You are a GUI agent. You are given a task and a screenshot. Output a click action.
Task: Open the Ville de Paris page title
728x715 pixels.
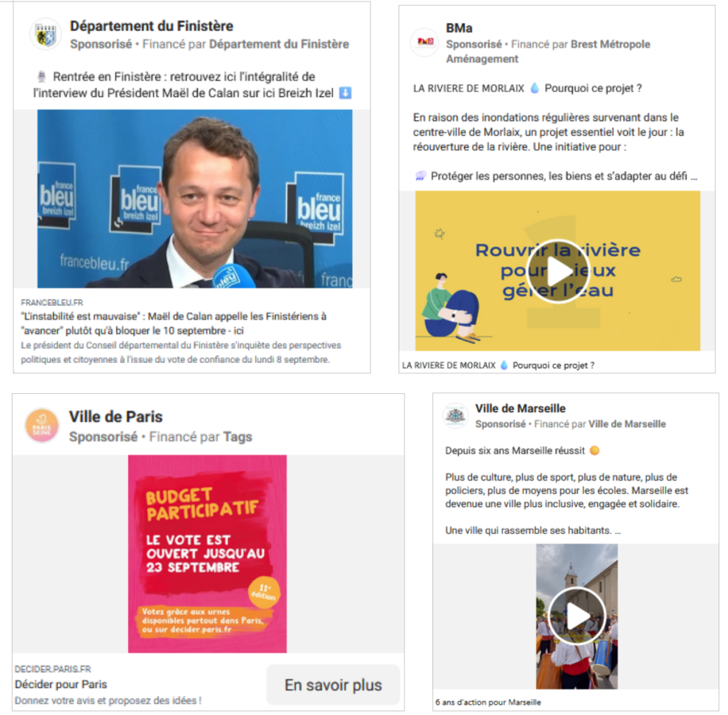click(x=115, y=417)
